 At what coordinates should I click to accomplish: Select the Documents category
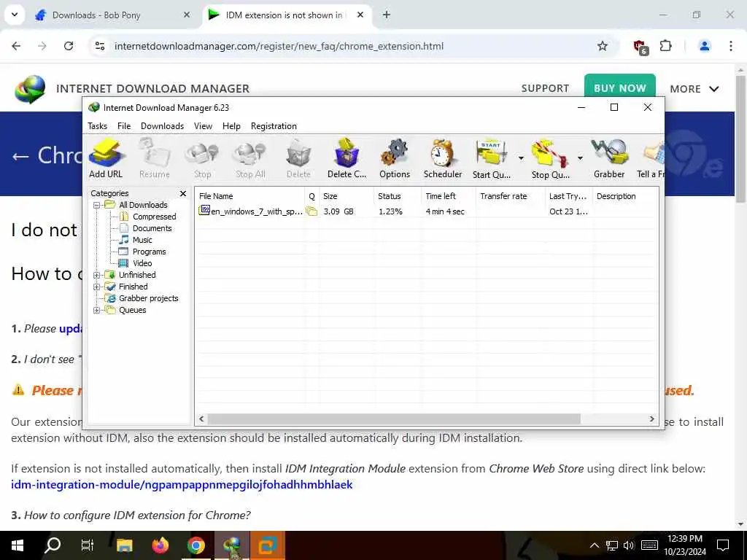tap(152, 228)
